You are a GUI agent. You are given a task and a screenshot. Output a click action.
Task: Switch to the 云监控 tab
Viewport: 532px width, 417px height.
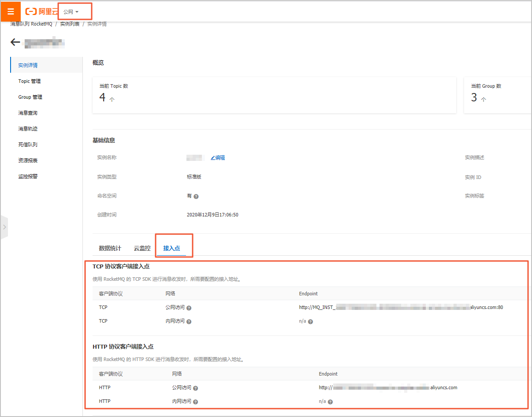pos(142,248)
